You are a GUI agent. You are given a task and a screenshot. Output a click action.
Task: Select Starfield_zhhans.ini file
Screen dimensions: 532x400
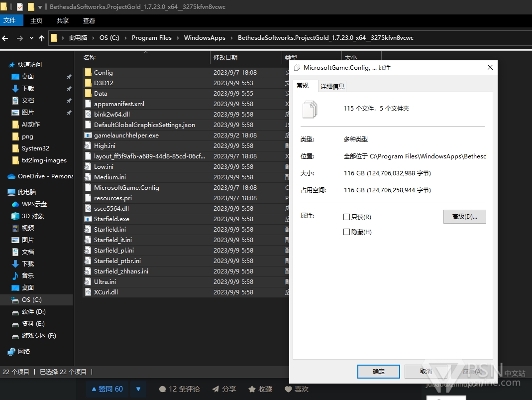coord(121,271)
